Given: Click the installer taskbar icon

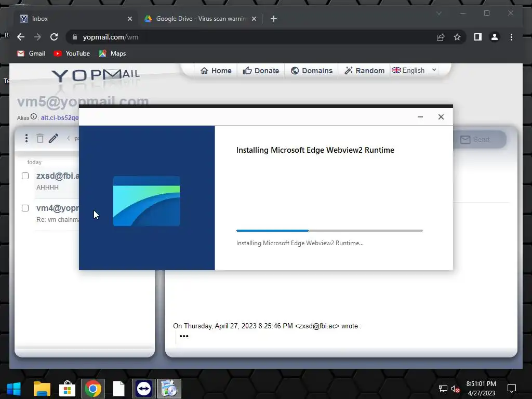Looking at the screenshot, I should [169, 389].
